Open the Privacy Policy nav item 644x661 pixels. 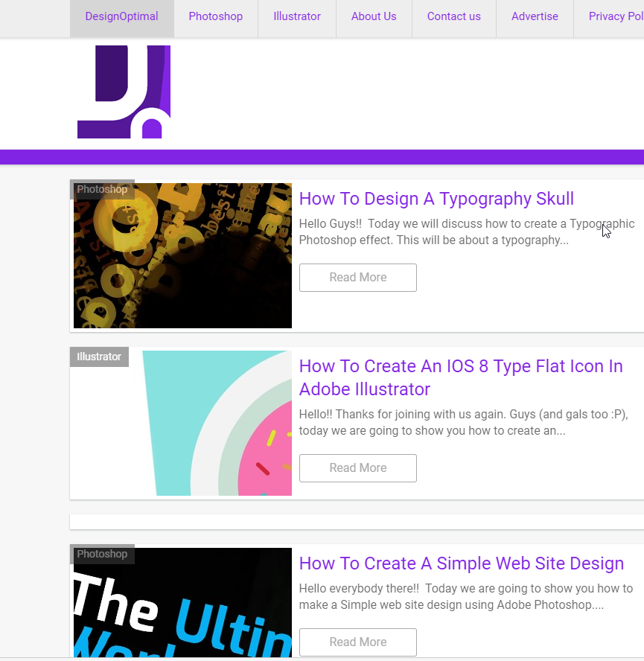click(615, 16)
